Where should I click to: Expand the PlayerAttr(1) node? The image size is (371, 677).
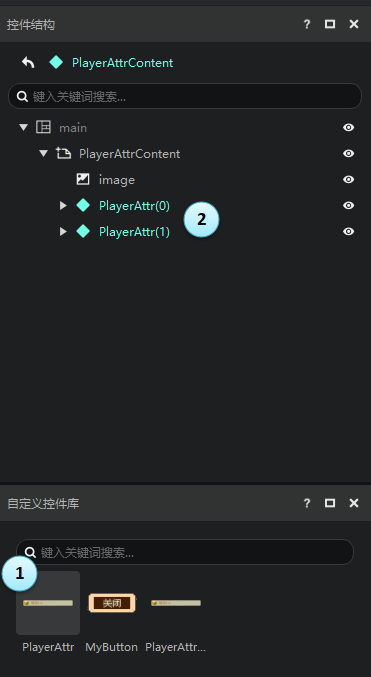(x=63, y=231)
